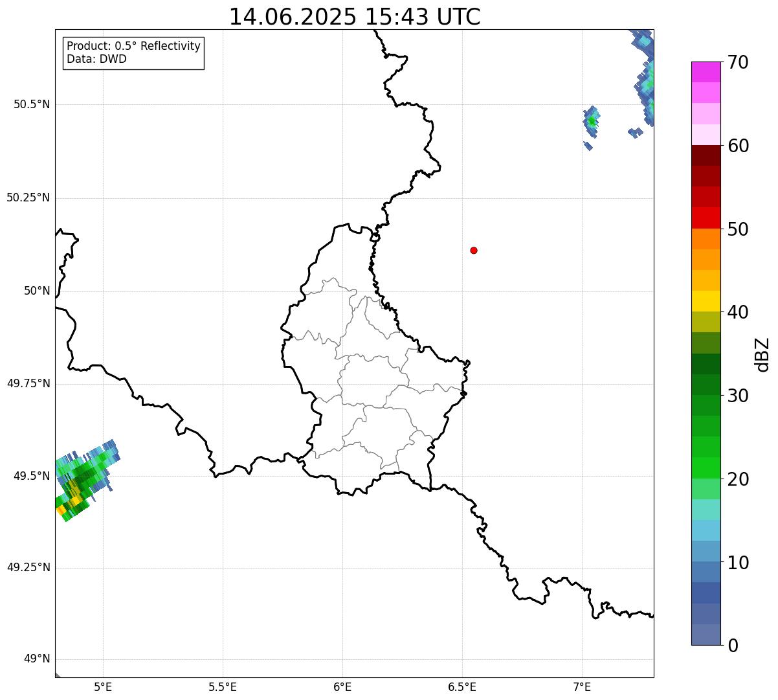Click the '49.75°N' latitude label

[x=28, y=383]
